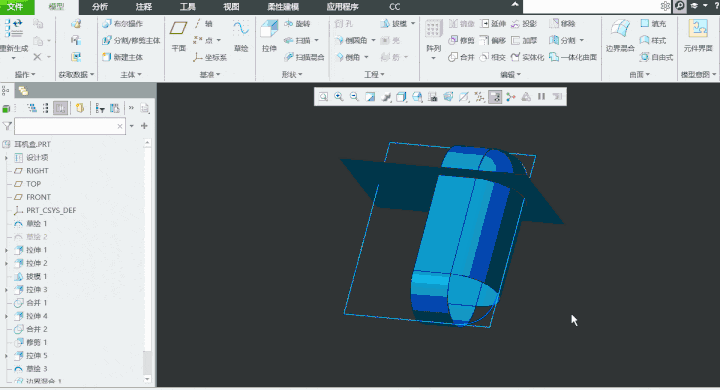
Task: Click 新建主体 (New Body)
Action: (x=123, y=57)
